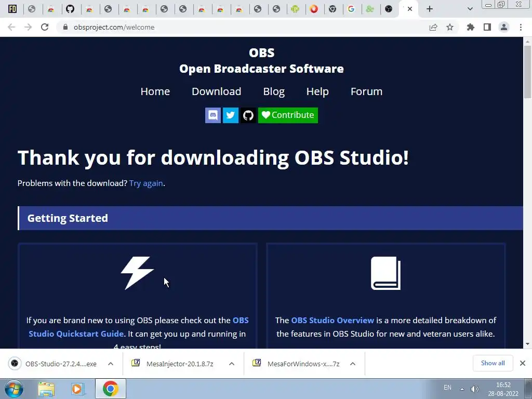
Task: Reload the current page
Action: (45, 27)
